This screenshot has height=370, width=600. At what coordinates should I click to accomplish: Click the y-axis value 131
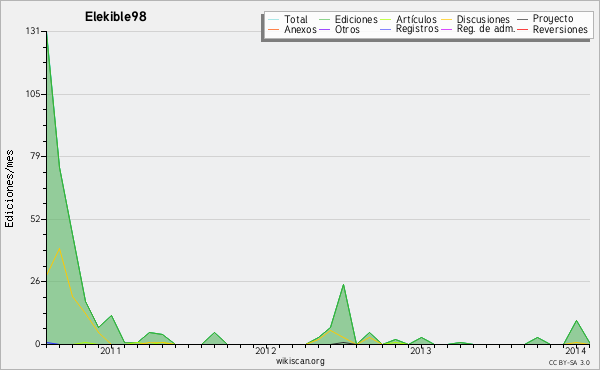(33, 31)
